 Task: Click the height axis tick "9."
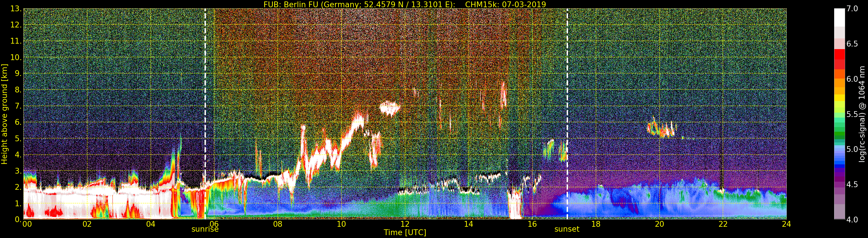(x=18, y=73)
